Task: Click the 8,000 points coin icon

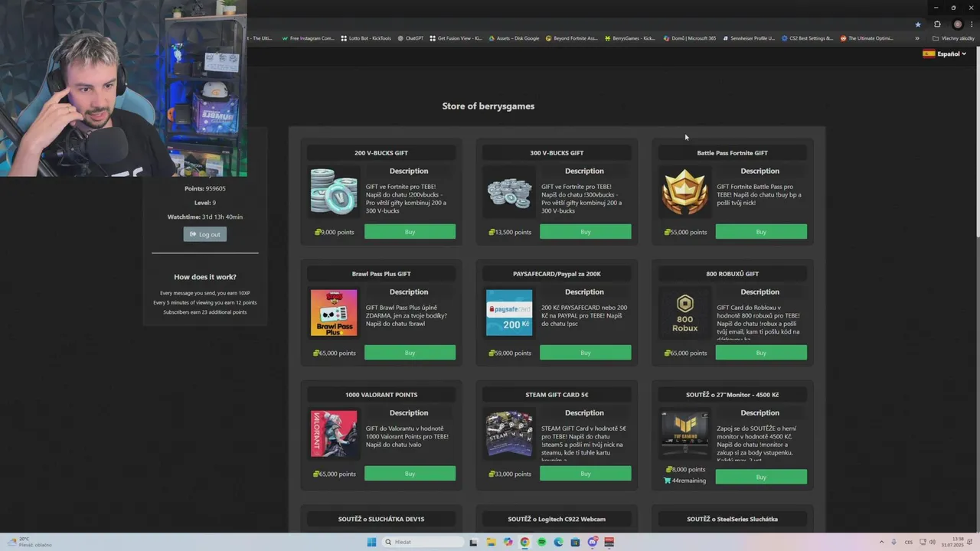Action: 669,469
